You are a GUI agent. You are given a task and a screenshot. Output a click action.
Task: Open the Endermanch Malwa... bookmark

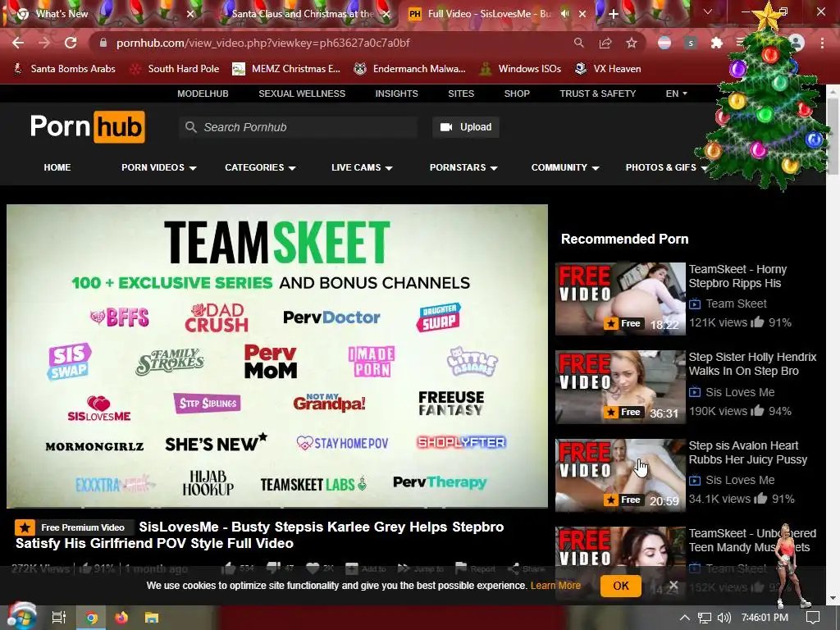410,69
